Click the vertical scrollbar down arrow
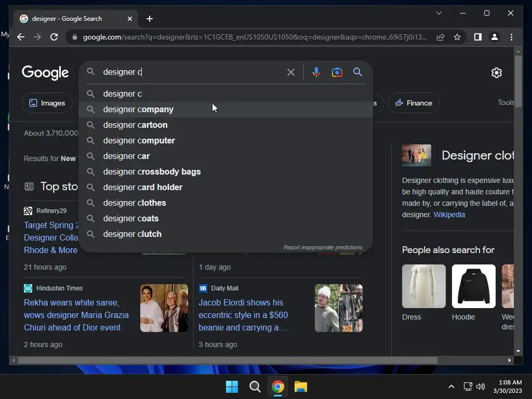Viewport: 532px width, 399px height. point(518,351)
